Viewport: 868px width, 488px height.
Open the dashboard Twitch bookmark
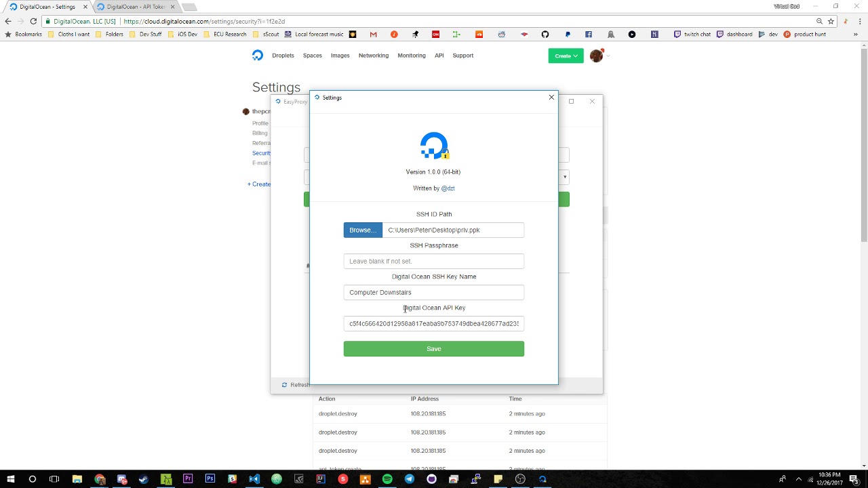(734, 34)
